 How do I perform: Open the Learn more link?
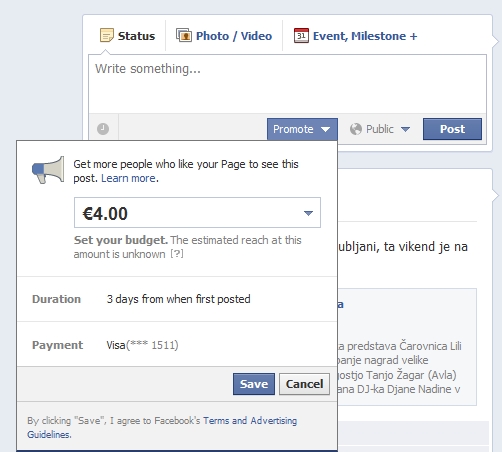tap(128, 178)
